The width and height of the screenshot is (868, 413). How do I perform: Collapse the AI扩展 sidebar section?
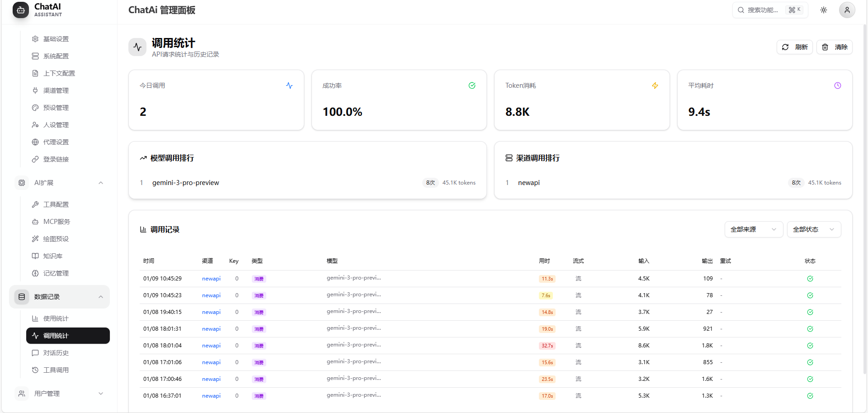point(100,183)
